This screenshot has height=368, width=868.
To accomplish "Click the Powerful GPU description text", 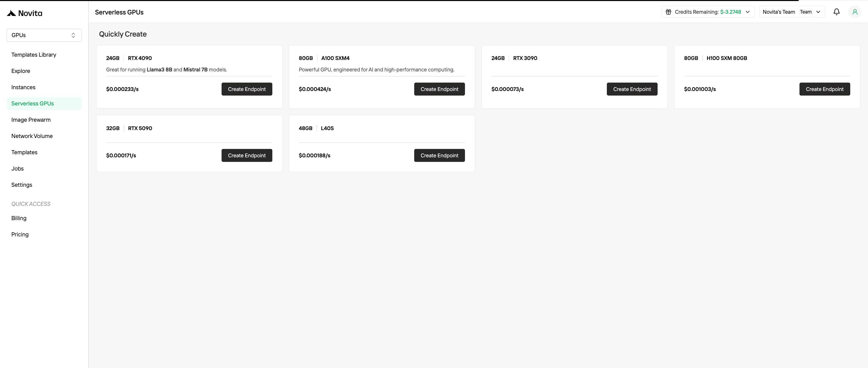I will point(376,69).
